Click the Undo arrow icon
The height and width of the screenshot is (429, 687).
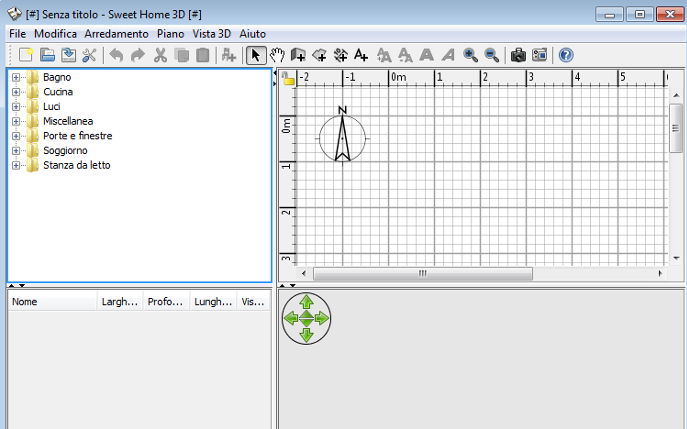coord(117,55)
